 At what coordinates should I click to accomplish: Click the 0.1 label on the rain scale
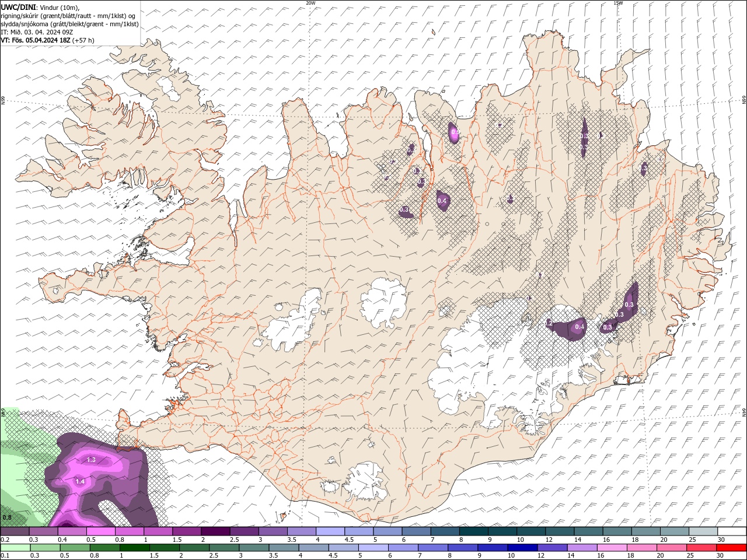click(5, 555)
